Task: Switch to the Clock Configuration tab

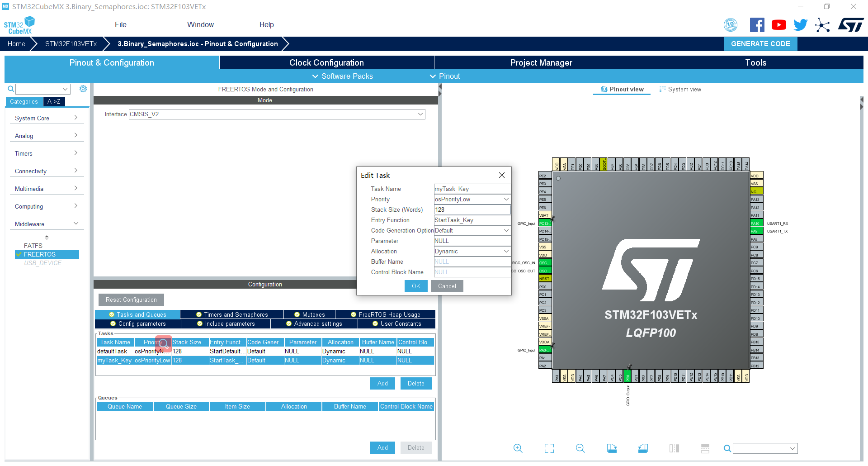Action: 326,62
